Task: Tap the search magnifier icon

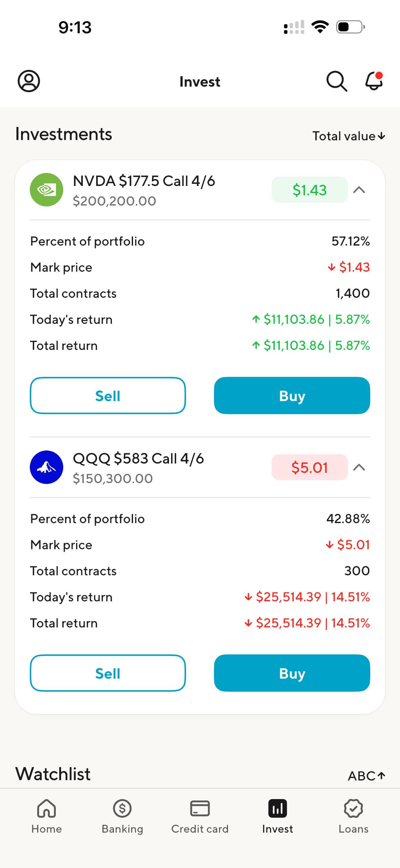Action: [x=336, y=81]
